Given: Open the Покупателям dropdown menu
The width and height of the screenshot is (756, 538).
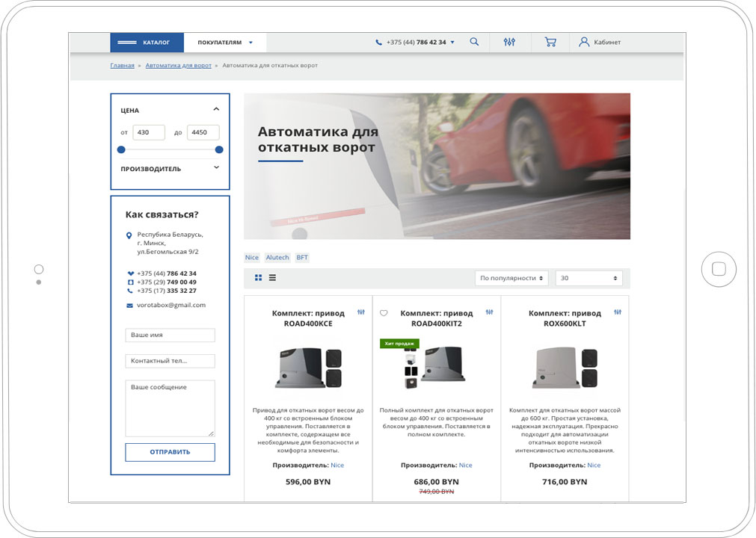Looking at the screenshot, I should 225,43.
